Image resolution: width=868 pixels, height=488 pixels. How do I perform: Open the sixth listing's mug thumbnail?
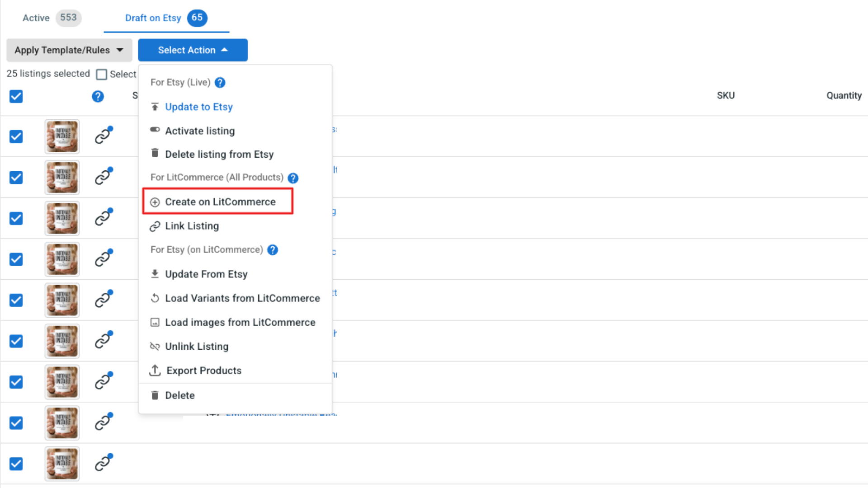coord(62,341)
